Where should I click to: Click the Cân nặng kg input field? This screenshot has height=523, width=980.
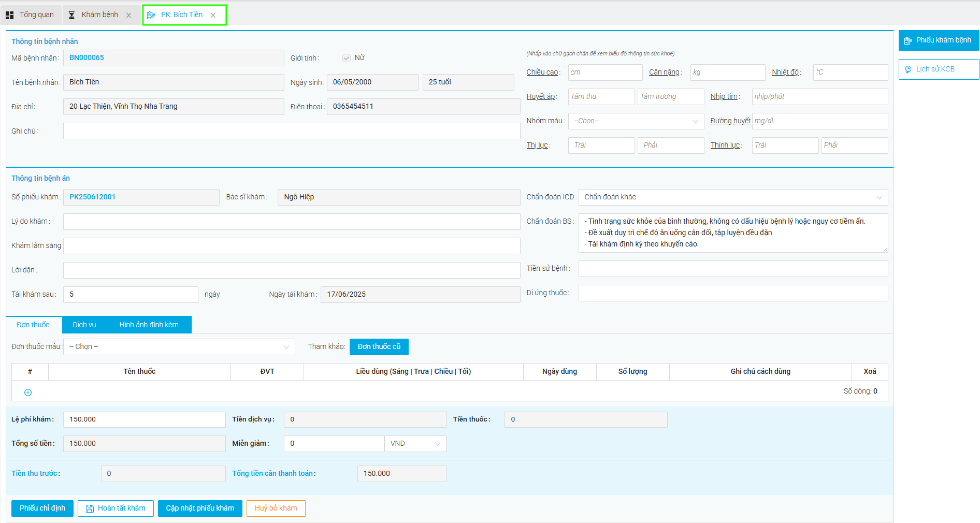point(728,72)
